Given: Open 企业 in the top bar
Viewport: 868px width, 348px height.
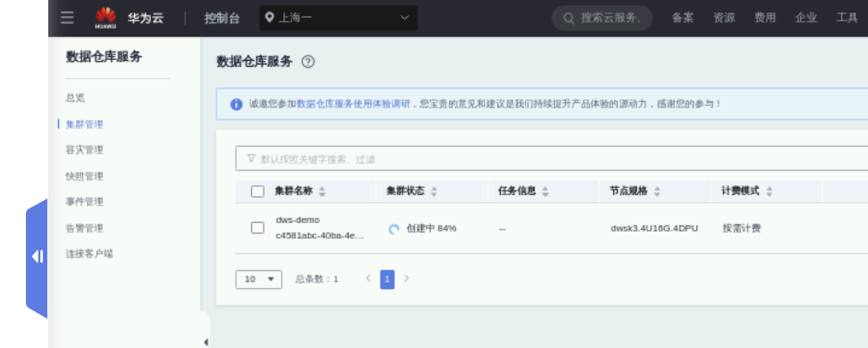Looking at the screenshot, I should 806,18.
